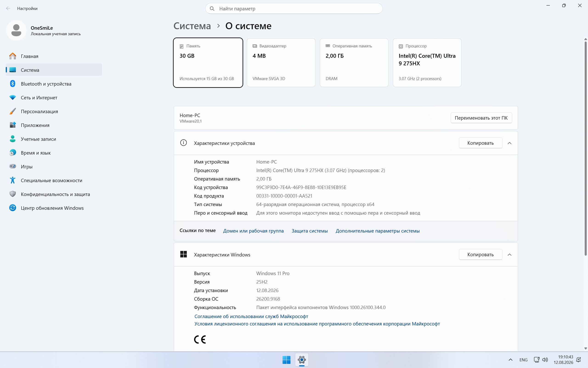Click the Время и язык clock-globe icon
Viewport: 588px width, 368px height.
coord(13,153)
